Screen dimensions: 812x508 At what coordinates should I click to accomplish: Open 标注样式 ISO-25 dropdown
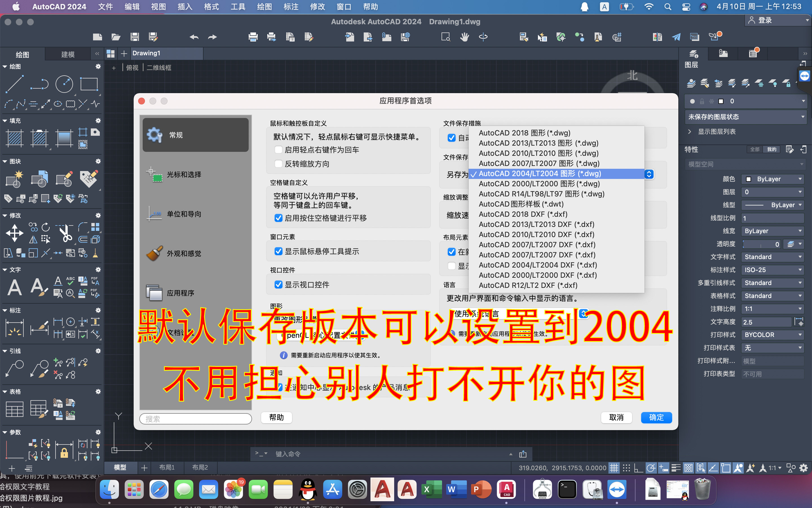pos(773,270)
